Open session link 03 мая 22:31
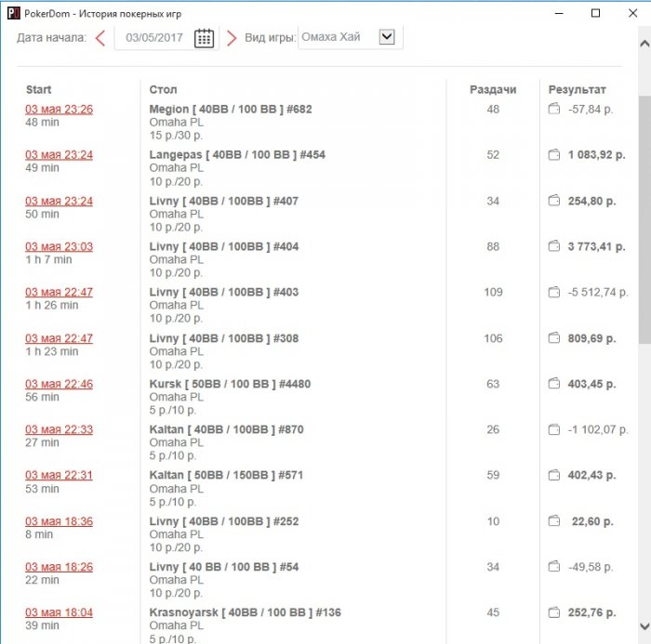Image resolution: width=651 pixels, height=644 pixels. 59,475
